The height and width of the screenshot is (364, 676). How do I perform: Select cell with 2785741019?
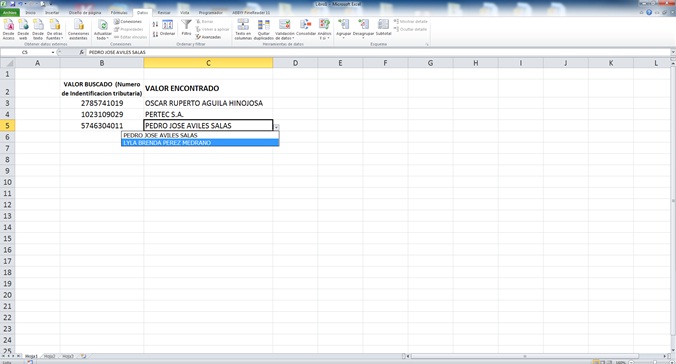coord(102,103)
